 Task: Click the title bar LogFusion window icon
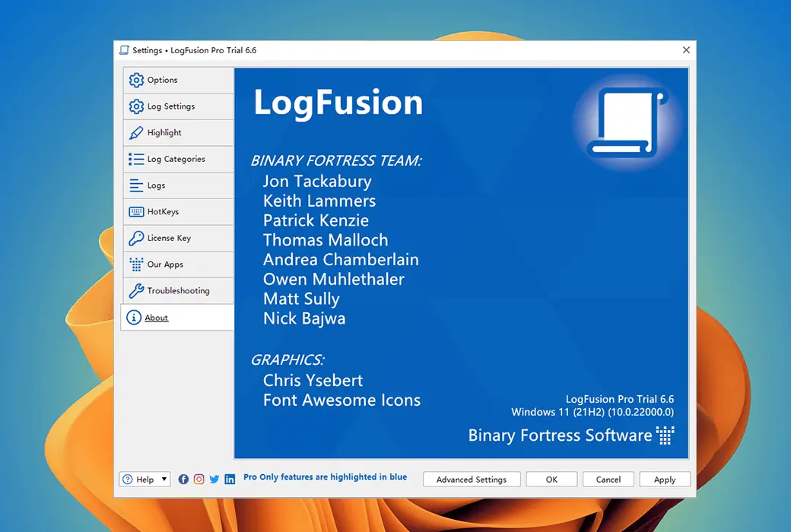[x=124, y=50]
